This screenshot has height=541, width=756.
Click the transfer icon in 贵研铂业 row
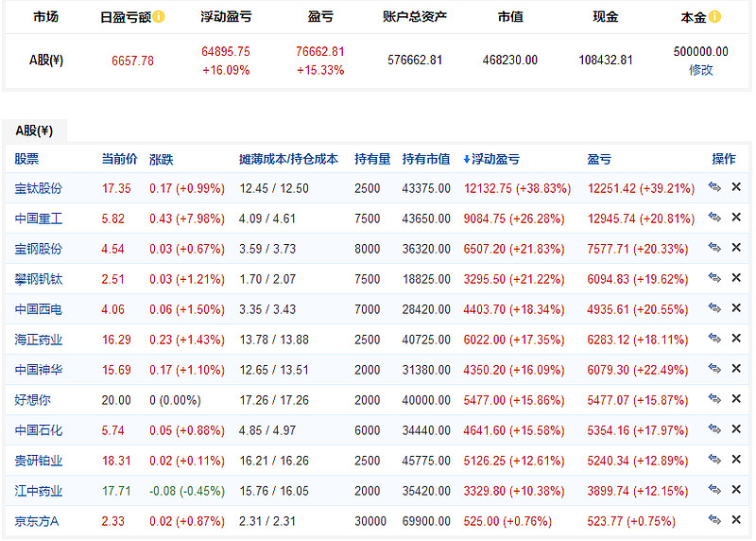click(714, 460)
